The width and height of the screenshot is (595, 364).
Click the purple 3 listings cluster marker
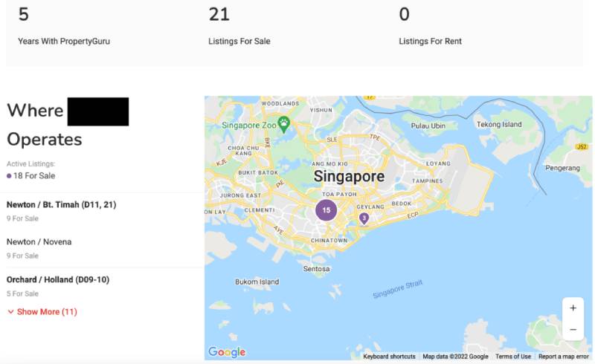point(364,218)
